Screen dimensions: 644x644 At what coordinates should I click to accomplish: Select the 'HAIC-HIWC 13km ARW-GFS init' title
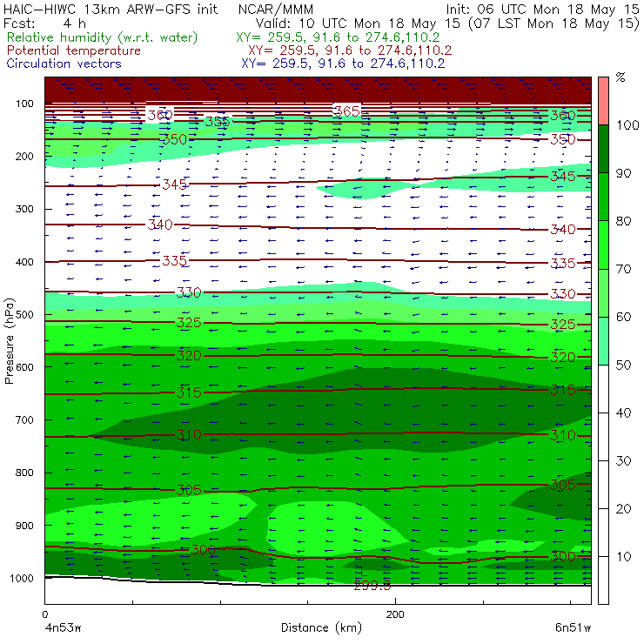coord(111,10)
